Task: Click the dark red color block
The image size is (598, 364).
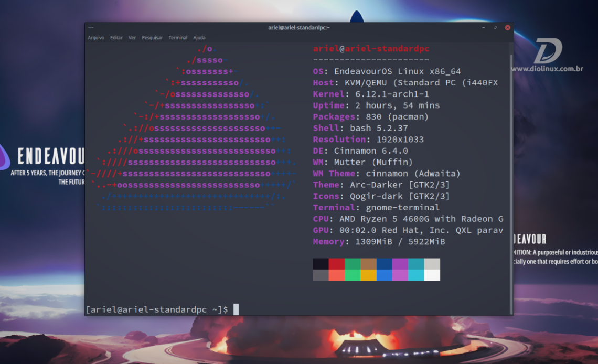Action: point(337,264)
